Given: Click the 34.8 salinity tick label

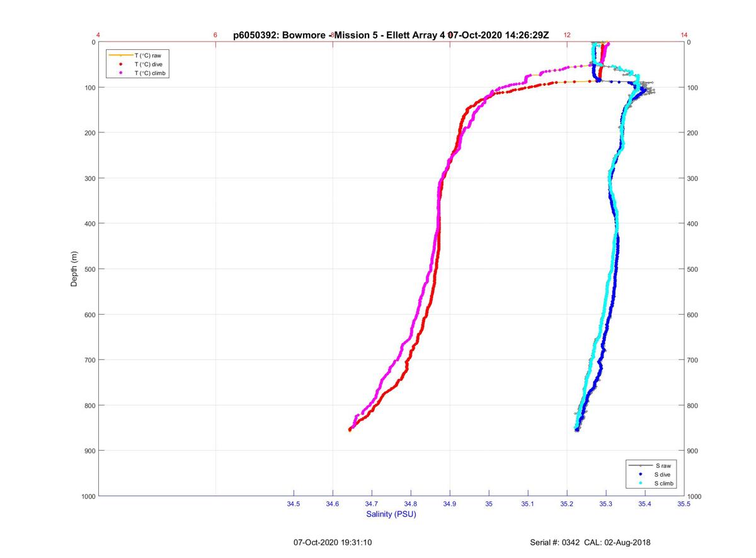Looking at the screenshot, I should click(411, 504).
